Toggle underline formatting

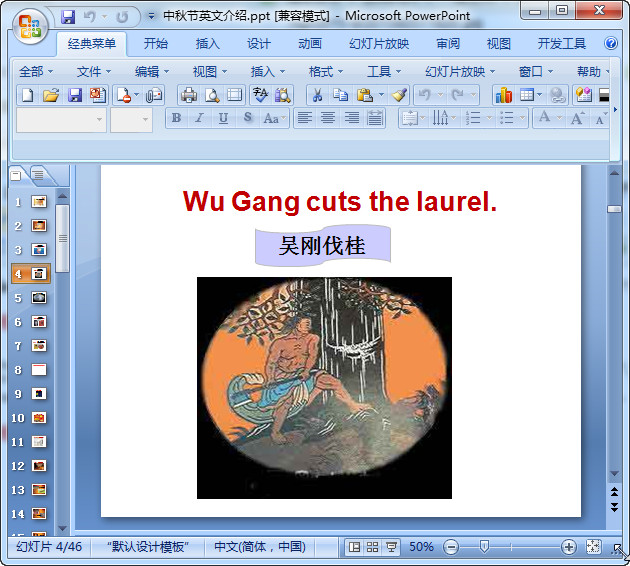(x=223, y=118)
